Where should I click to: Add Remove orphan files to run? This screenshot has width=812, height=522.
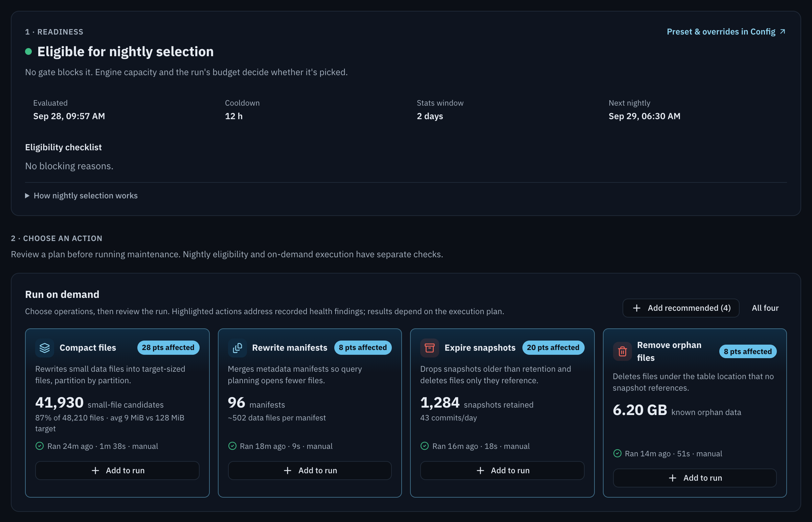695,478
